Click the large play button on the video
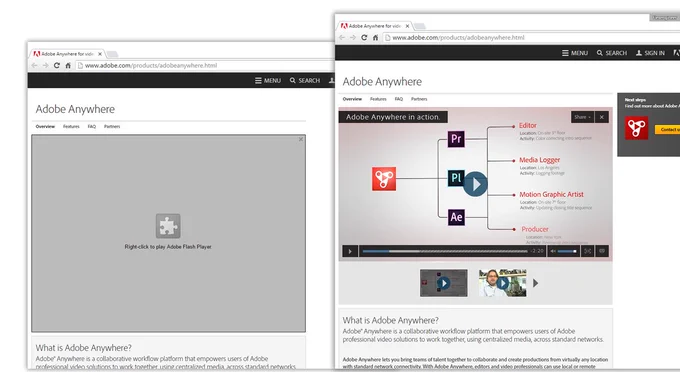Image resolution: width=680 pixels, height=372 pixels. pos(475,184)
